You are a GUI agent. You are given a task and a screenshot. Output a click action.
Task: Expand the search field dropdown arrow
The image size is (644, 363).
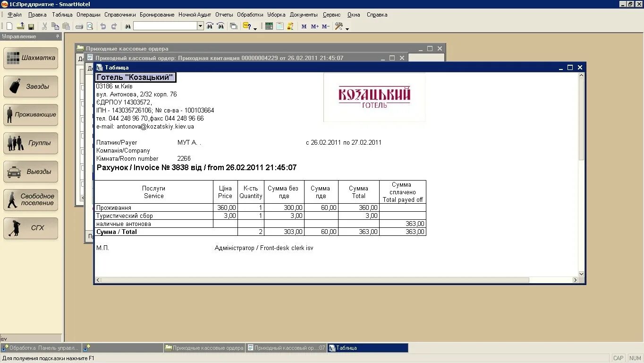click(x=200, y=26)
